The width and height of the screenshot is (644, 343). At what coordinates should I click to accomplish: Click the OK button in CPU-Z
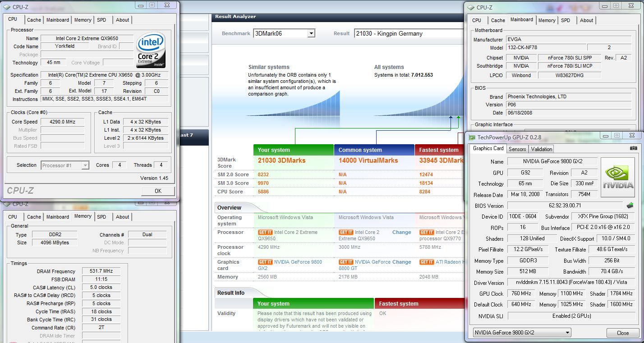point(158,191)
